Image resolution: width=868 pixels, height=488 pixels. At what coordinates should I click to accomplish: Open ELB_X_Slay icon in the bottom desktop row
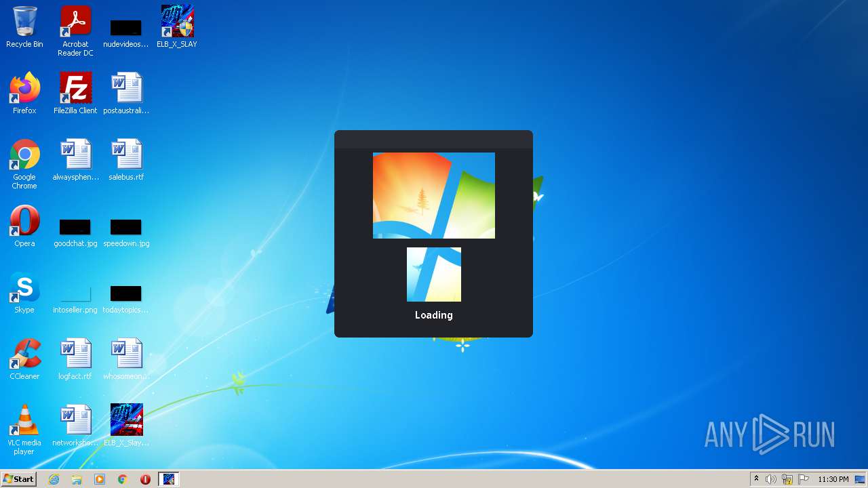[126, 426]
